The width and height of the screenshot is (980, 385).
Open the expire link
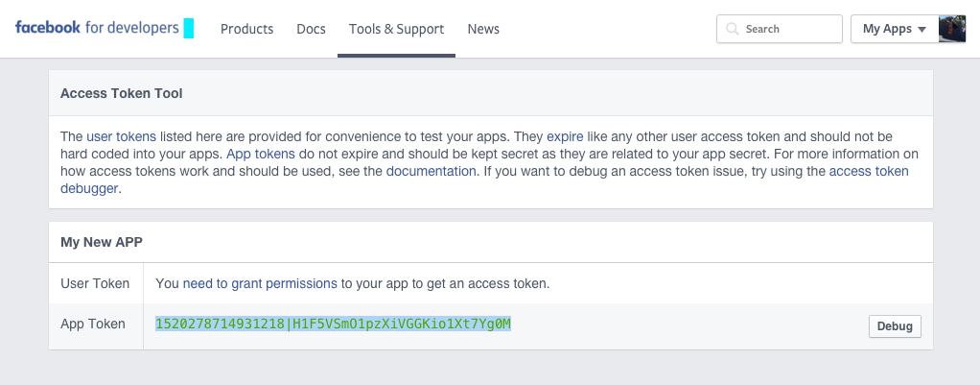click(x=565, y=136)
